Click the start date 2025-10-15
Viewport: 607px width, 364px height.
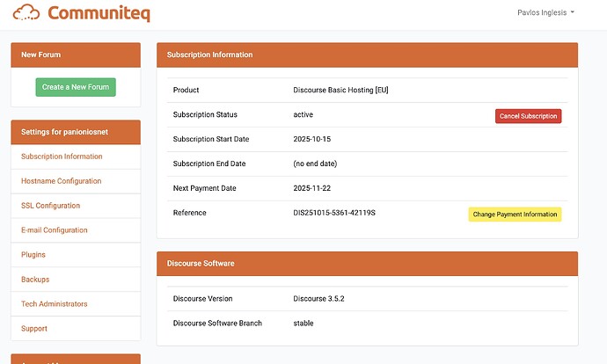312,139
